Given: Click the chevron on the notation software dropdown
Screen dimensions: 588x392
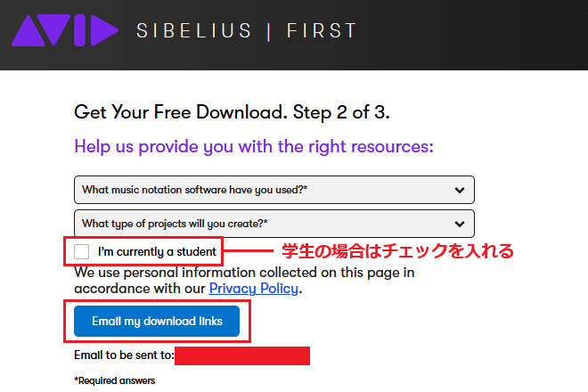Looking at the screenshot, I should [460, 190].
